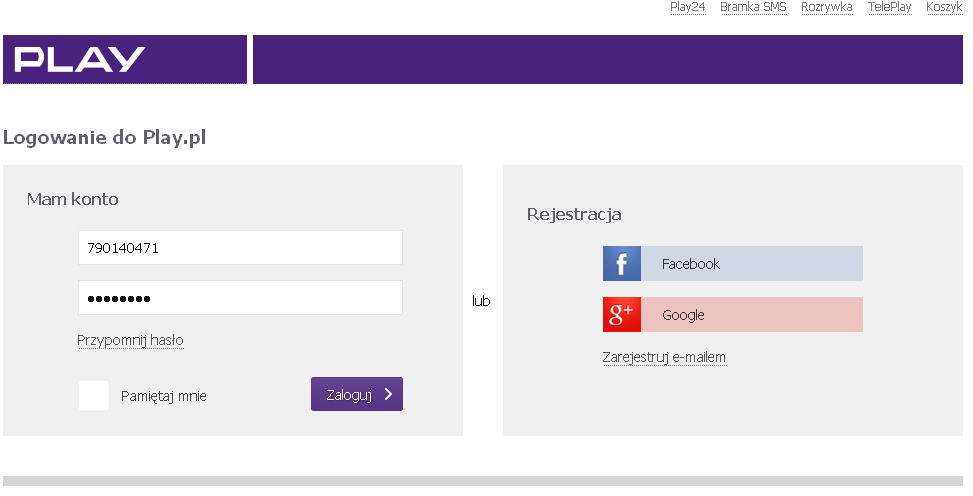Focus the masked password field

click(240, 297)
